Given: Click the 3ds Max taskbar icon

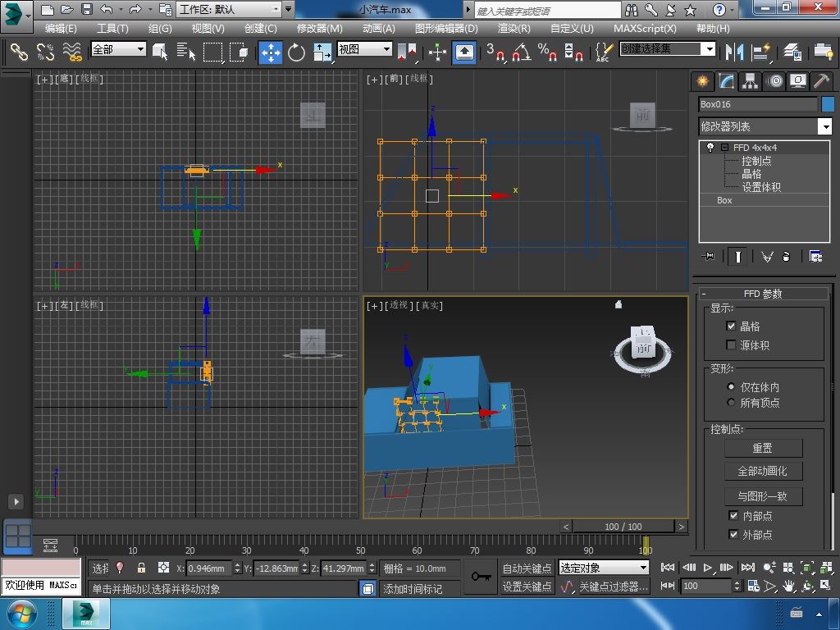Looking at the screenshot, I should coord(86,614).
